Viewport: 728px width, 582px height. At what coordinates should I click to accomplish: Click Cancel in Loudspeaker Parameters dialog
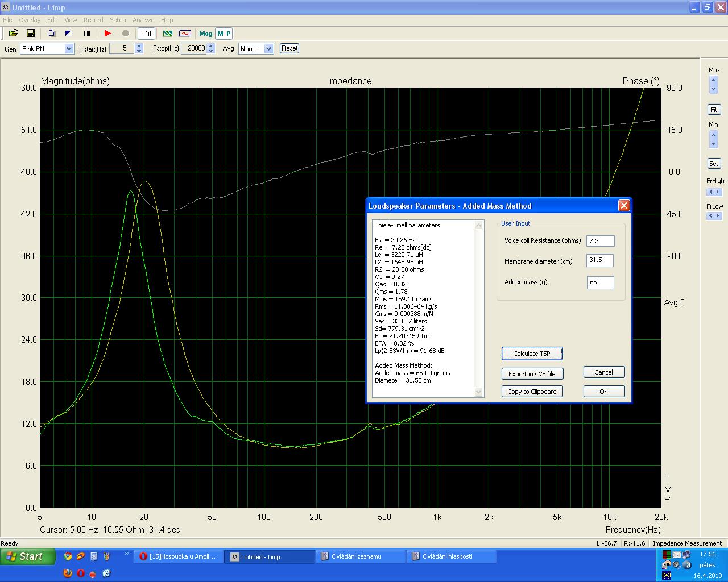click(x=604, y=372)
